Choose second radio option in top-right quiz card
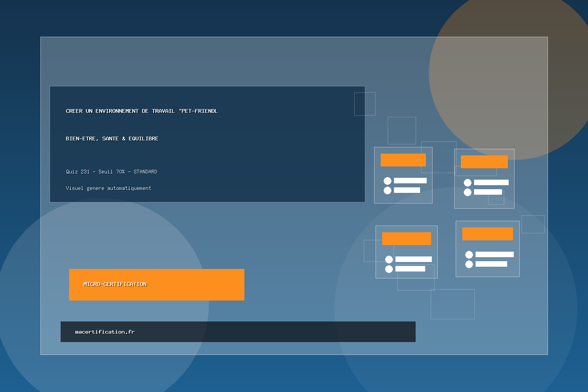588x392 pixels. tap(467, 192)
